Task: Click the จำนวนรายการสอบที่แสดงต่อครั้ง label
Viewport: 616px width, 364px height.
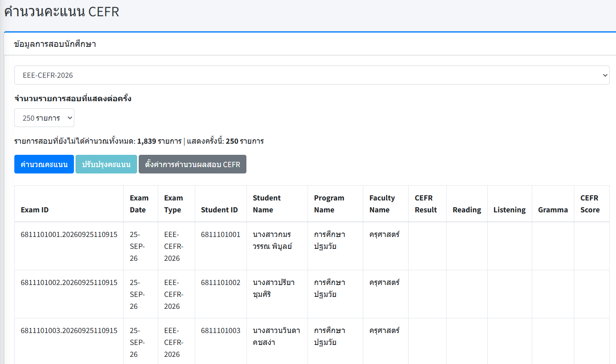Action: 73,98
